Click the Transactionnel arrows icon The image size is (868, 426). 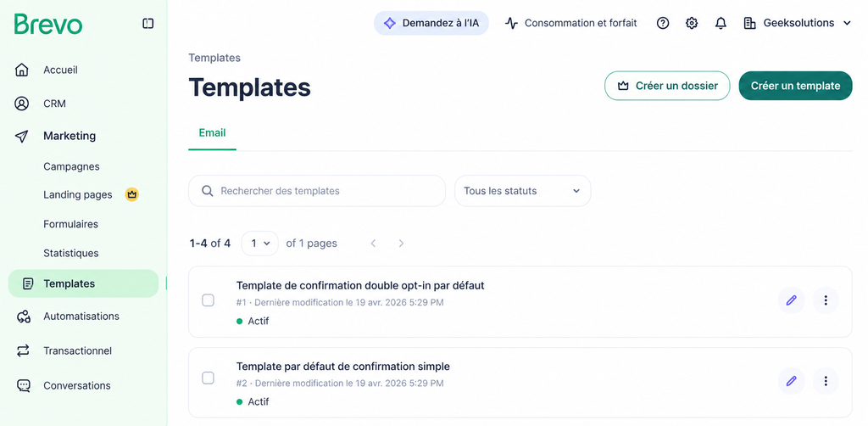(23, 350)
